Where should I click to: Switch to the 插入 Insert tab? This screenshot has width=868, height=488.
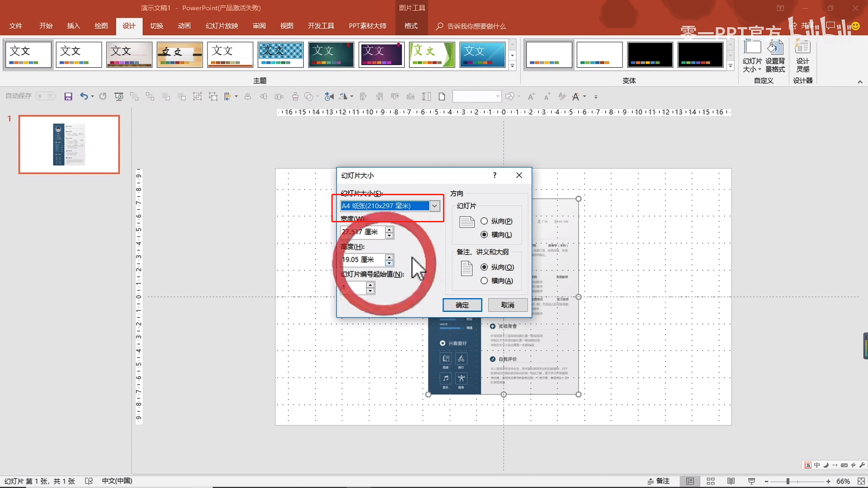point(73,26)
